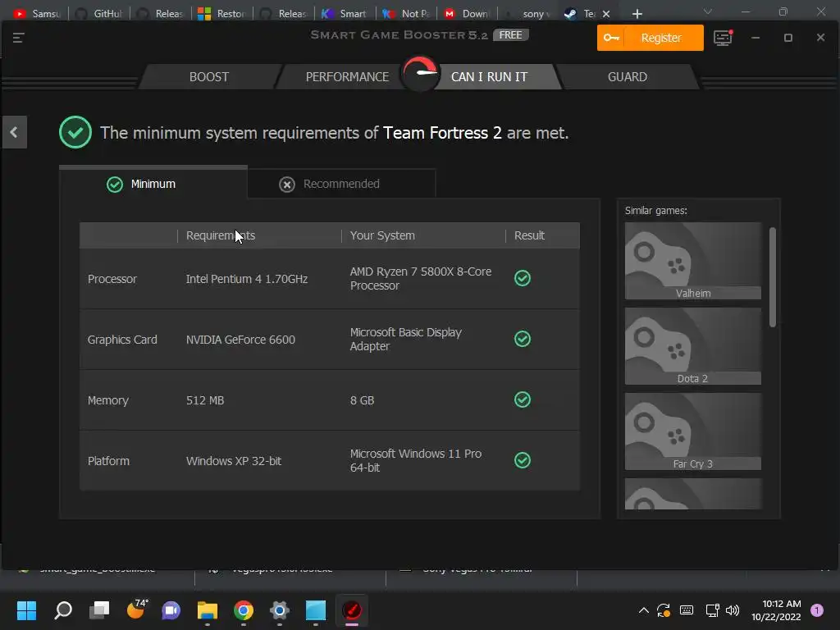
Task: Open Settings gear on the taskbar
Action: (279, 609)
